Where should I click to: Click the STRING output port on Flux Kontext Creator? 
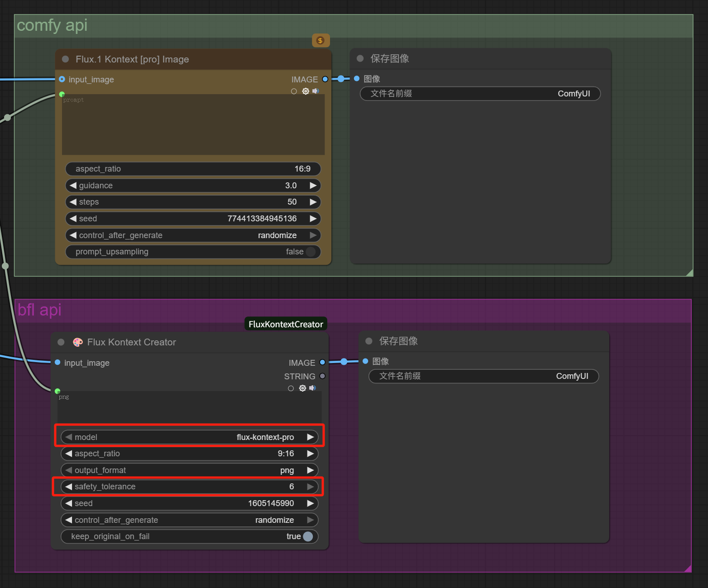pos(322,376)
